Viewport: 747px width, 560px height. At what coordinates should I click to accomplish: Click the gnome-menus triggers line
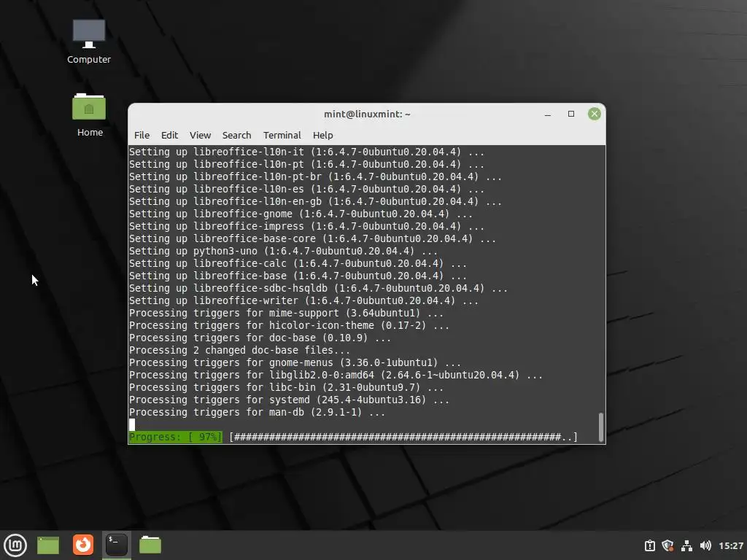(295, 362)
